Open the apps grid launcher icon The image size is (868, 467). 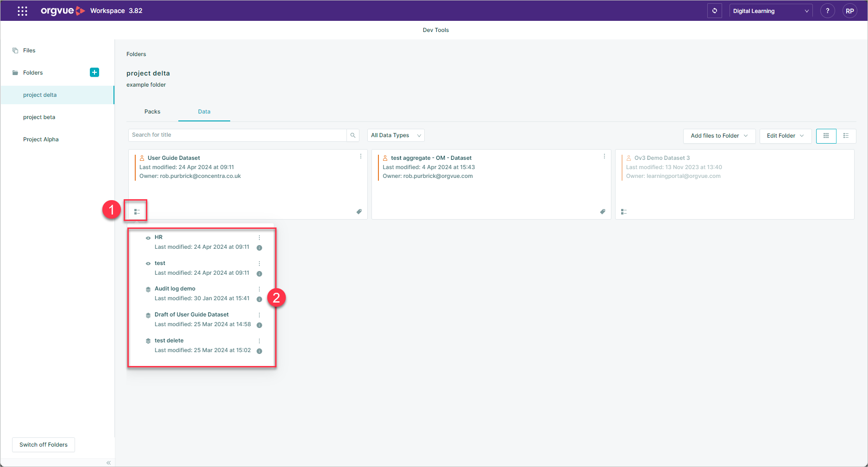pyautogui.click(x=22, y=11)
